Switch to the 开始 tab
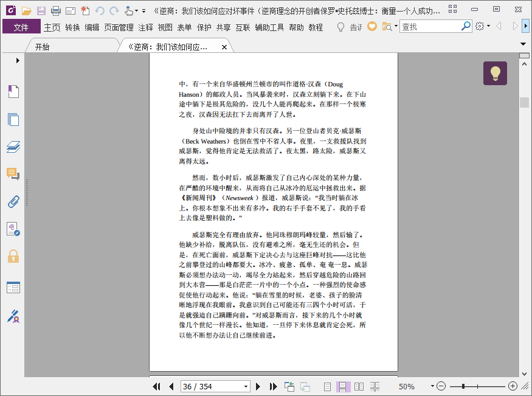 pyautogui.click(x=42, y=47)
